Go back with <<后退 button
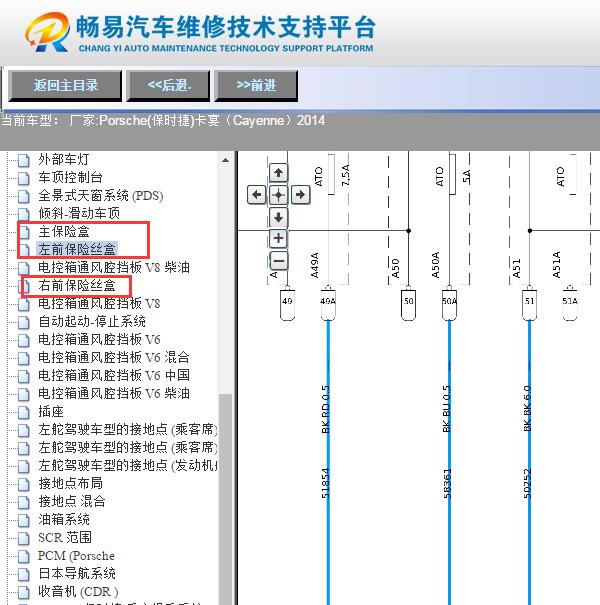Viewport: 600px width, 605px height. pos(168,86)
